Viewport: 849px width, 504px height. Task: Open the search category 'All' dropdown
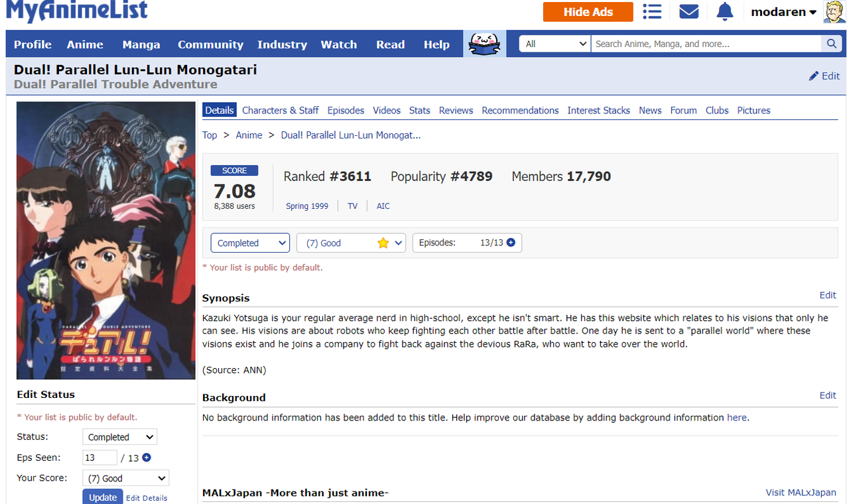tap(555, 44)
